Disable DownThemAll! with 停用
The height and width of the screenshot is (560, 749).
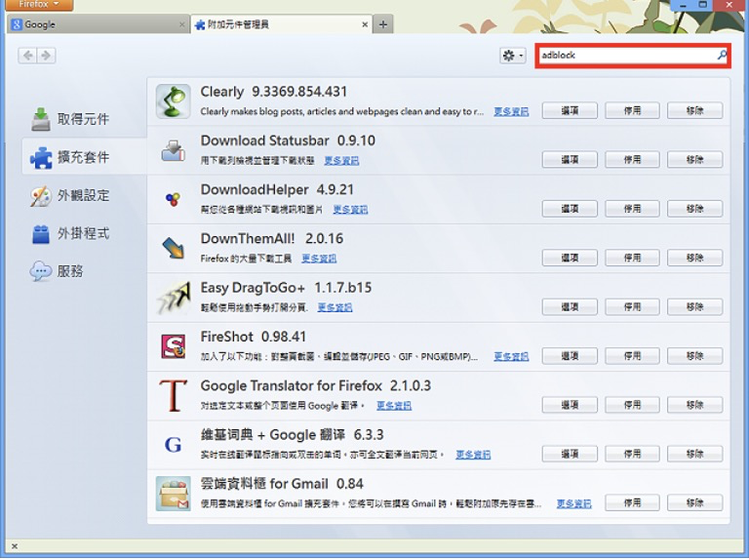tap(632, 258)
